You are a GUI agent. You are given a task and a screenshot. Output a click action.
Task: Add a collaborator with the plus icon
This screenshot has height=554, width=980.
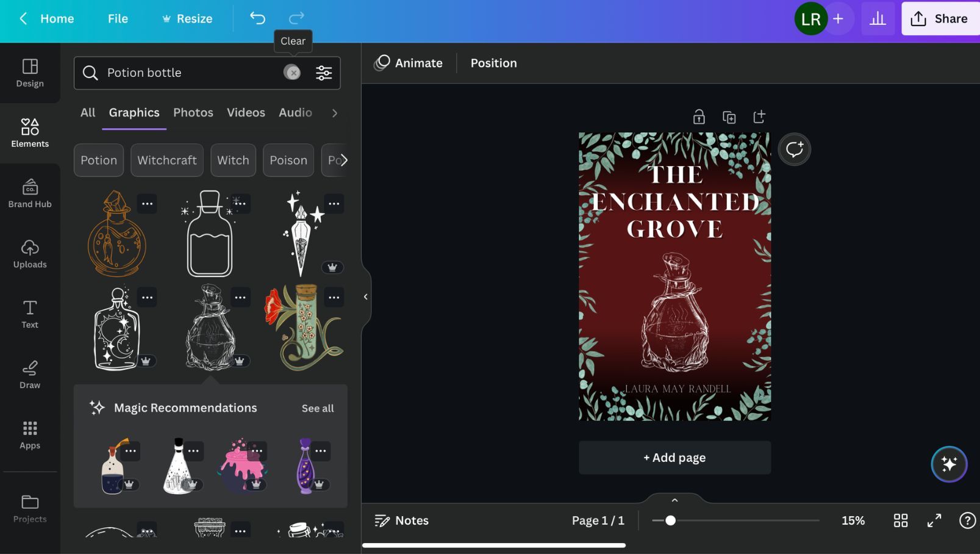tap(839, 19)
